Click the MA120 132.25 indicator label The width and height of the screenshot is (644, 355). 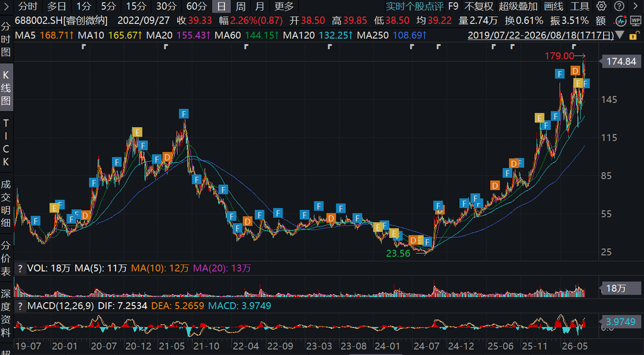(318, 35)
